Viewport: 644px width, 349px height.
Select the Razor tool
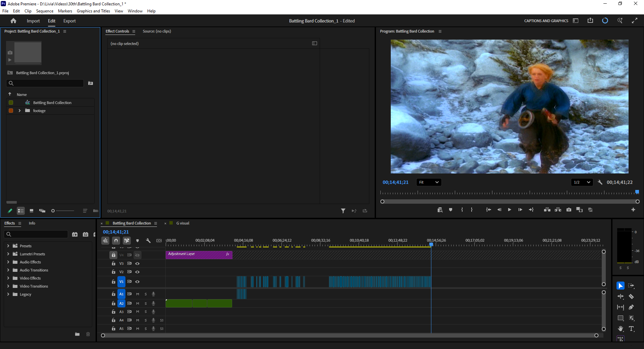click(631, 297)
